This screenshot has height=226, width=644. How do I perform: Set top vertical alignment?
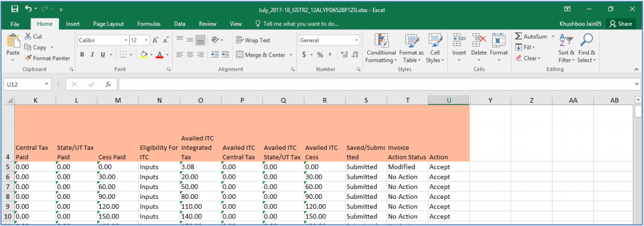180,40
